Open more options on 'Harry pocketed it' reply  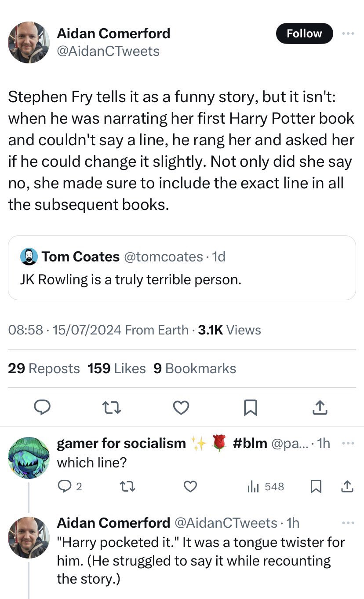click(x=348, y=523)
